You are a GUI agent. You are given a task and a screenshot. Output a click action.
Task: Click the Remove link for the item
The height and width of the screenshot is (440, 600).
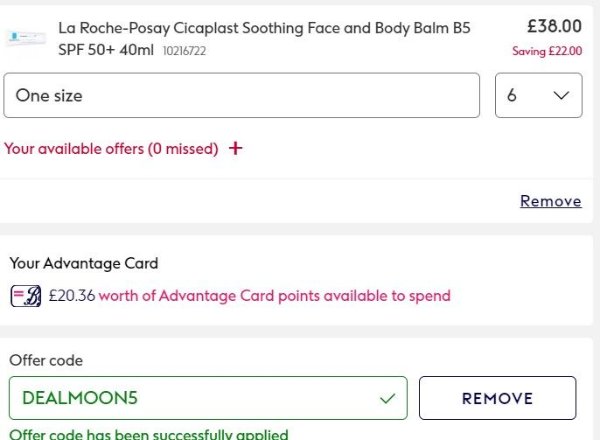tap(550, 201)
